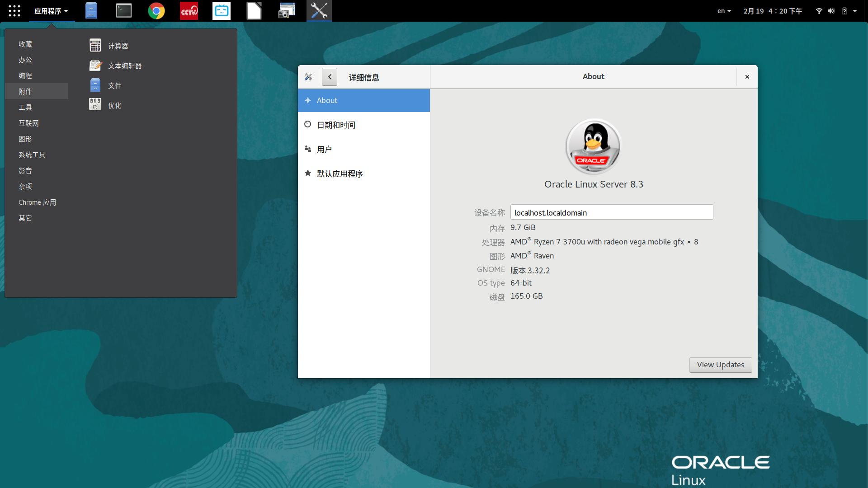Open the blank document launcher
Image resolution: width=868 pixels, height=488 pixels.
[254, 11]
